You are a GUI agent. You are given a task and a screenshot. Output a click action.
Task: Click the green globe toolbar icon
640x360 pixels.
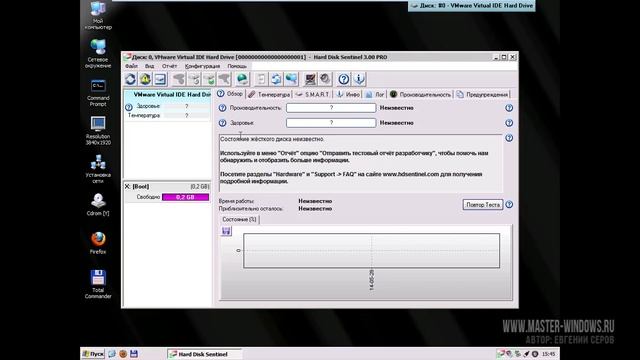pos(242,79)
